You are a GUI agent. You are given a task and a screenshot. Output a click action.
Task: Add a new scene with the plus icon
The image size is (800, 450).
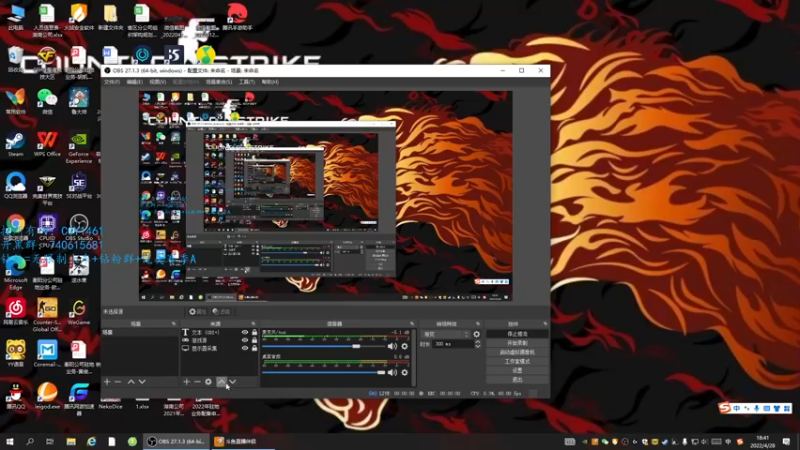[107, 382]
